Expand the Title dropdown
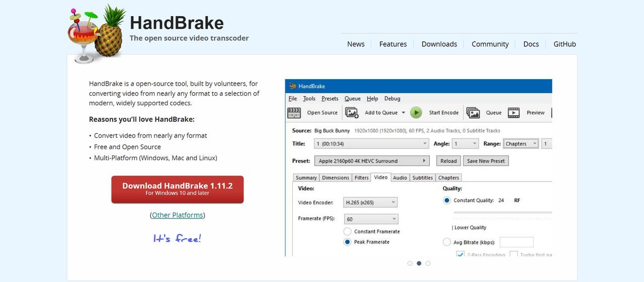This screenshot has width=644, height=282. (371, 144)
